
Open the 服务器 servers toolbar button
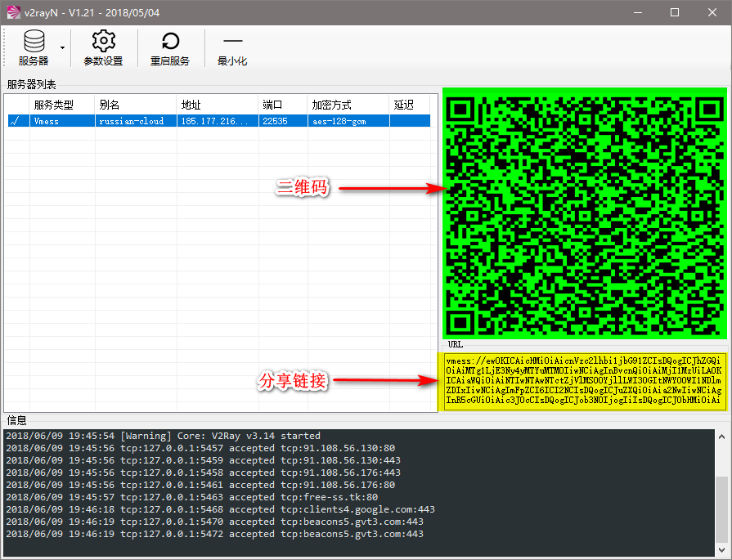[34, 48]
